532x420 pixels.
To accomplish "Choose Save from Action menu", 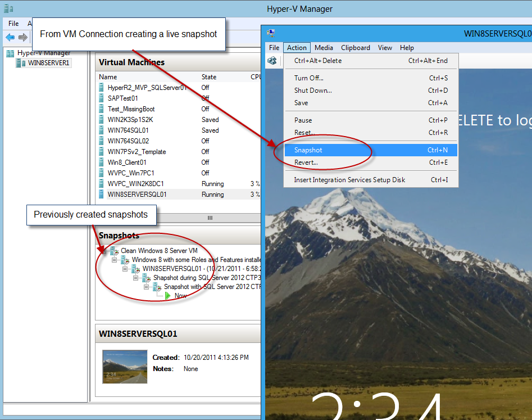I will (x=371, y=103).
